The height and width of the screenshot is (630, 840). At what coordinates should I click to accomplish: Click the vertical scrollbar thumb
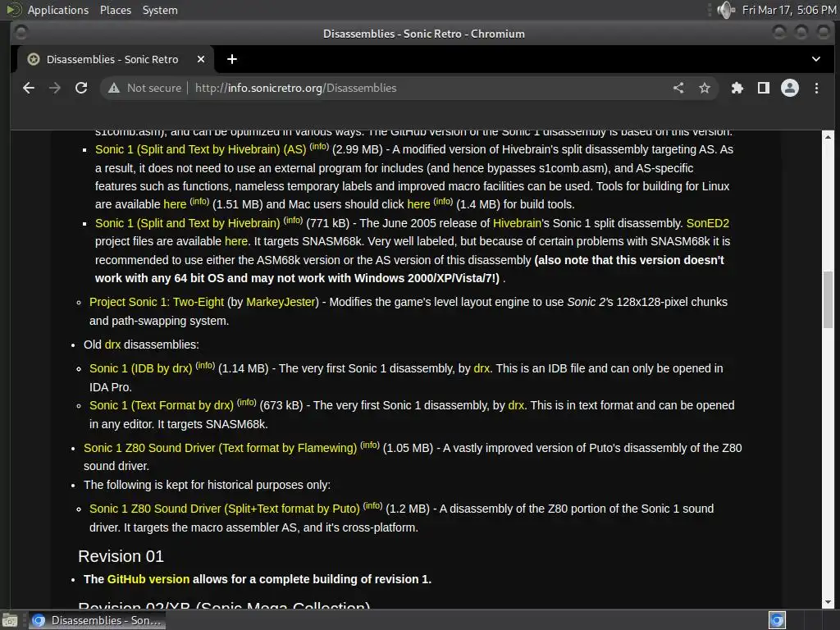829,300
